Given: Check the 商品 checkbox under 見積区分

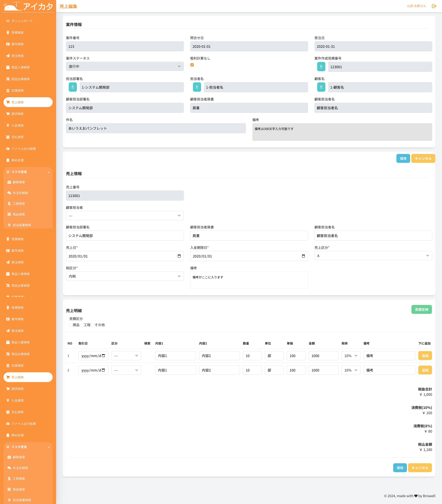Looking at the screenshot, I should [71, 325].
